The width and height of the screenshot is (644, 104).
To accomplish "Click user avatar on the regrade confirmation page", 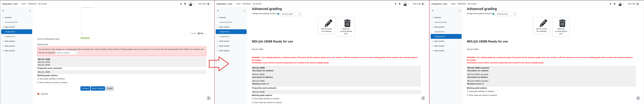I will (x=191, y=4).
